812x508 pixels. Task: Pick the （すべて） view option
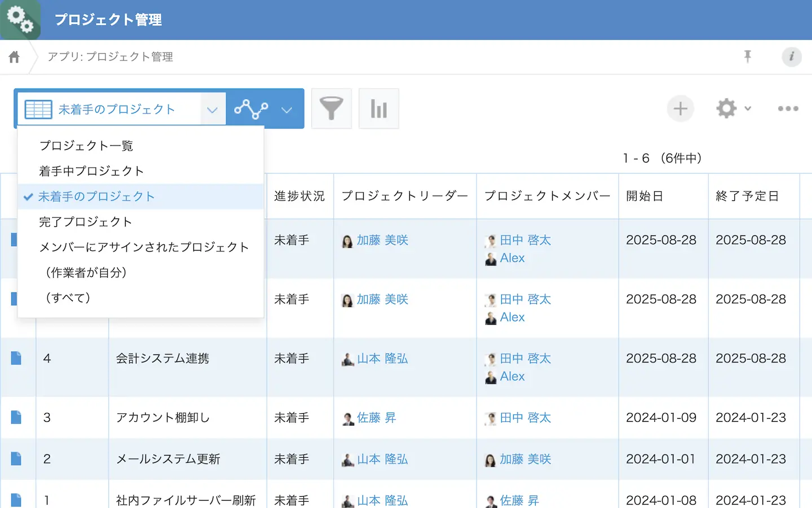pos(68,297)
